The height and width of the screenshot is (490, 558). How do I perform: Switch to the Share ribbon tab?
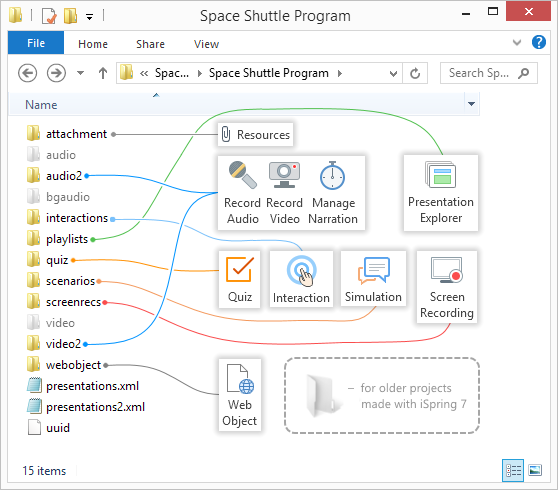(x=150, y=44)
